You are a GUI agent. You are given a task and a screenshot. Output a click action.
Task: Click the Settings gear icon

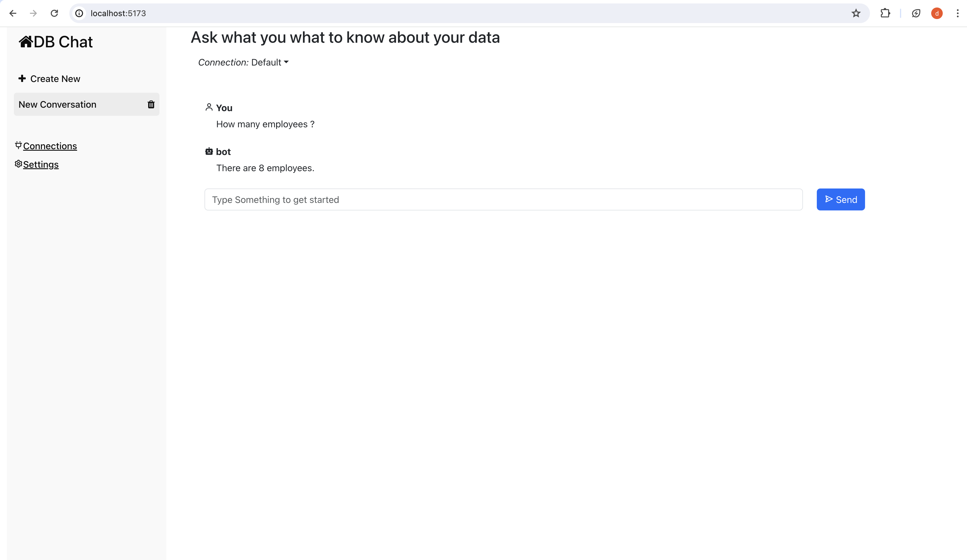[x=18, y=164]
